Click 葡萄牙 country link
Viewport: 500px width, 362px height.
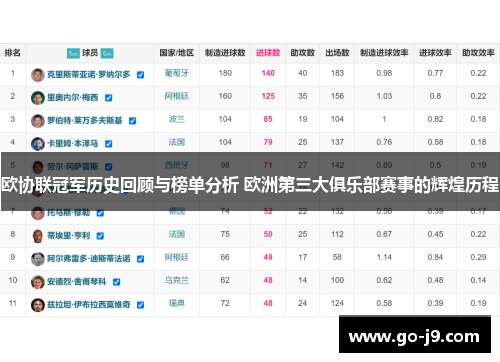pos(177,73)
